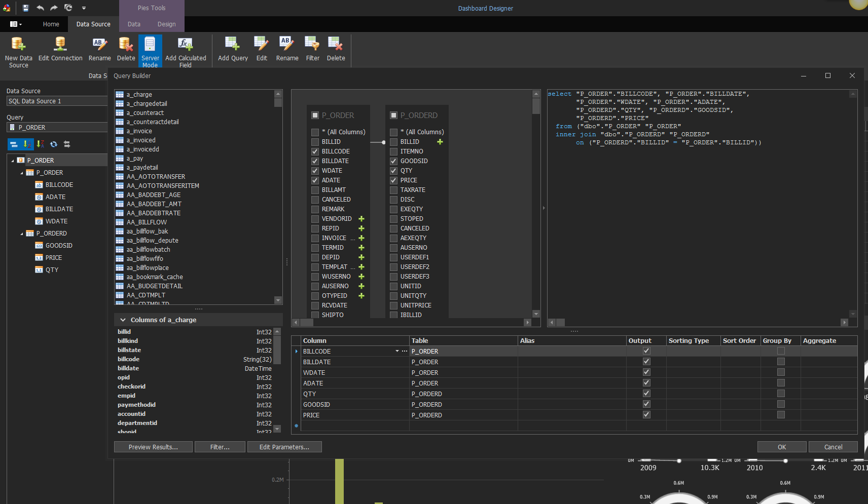
Task: Click the Preview Results button
Action: [153, 447]
